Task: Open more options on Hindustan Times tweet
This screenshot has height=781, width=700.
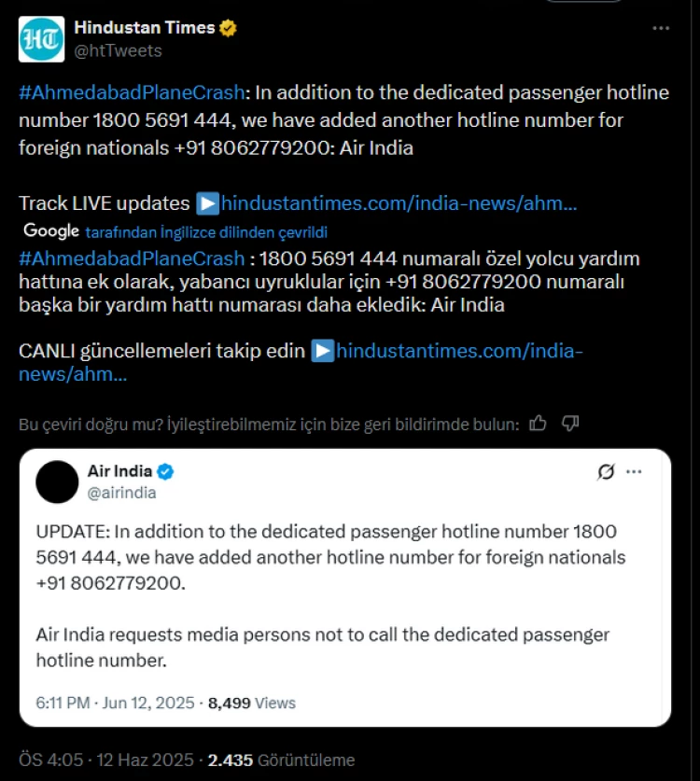Action: tap(661, 29)
